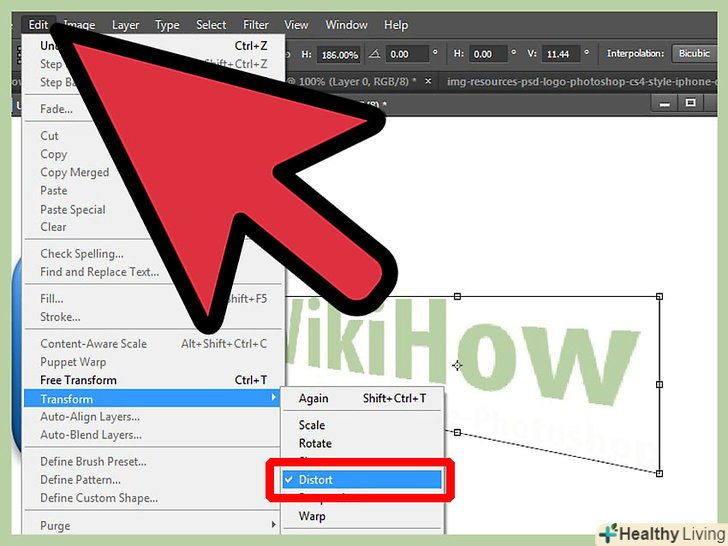Select Free Transform in Edit menu
Viewport: 728px width, 546px height.
coord(78,380)
